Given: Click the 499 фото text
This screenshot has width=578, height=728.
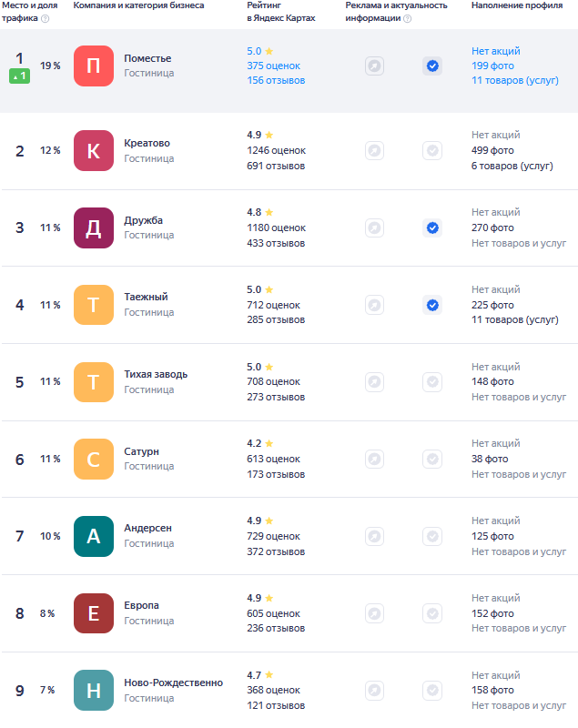Looking at the screenshot, I should point(492,150).
